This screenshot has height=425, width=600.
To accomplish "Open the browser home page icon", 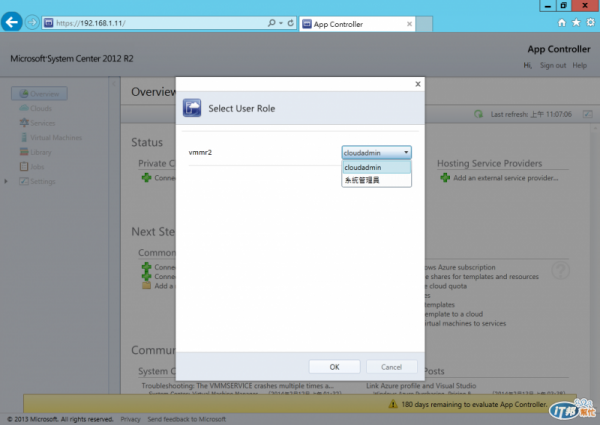I will [x=561, y=23].
